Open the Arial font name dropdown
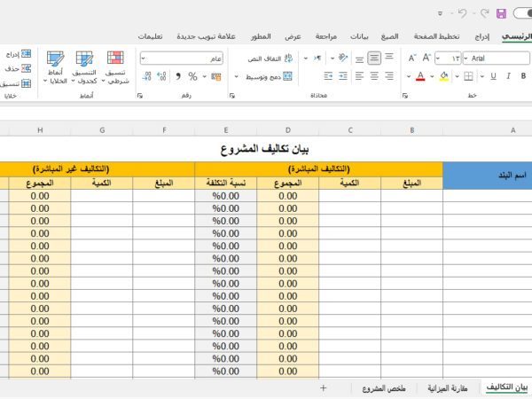Image resolution: width=532 pixels, height=399 pixels. [x=465, y=59]
